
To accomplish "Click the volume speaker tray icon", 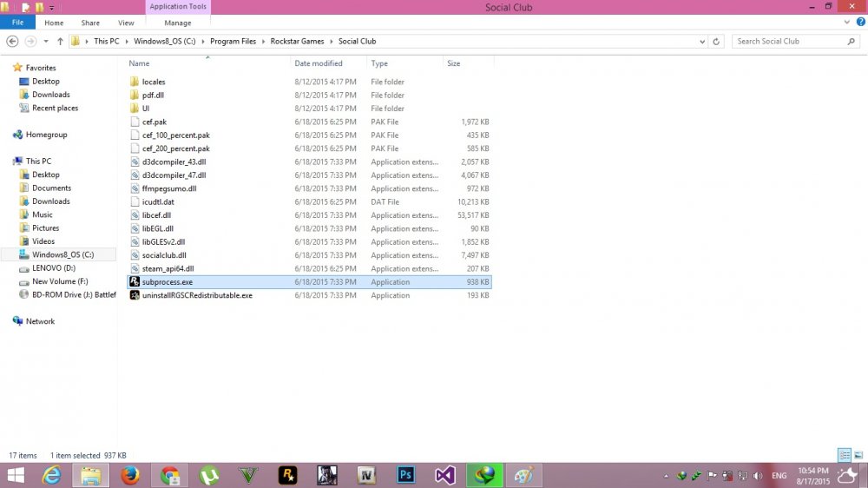I will point(758,475).
